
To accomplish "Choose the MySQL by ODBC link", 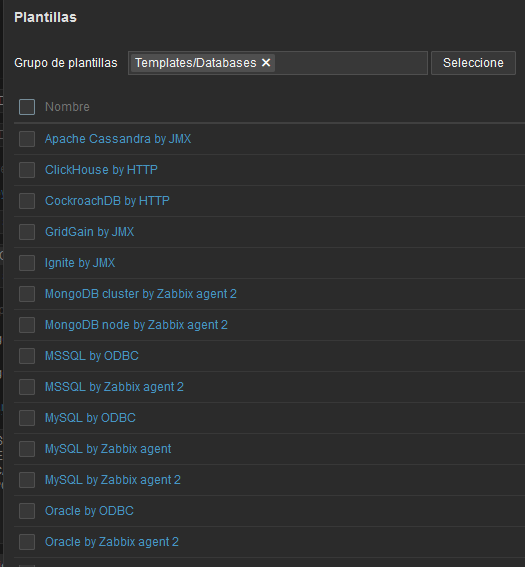I will 90,418.
